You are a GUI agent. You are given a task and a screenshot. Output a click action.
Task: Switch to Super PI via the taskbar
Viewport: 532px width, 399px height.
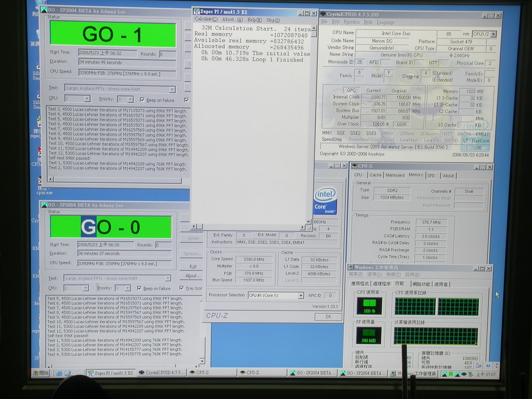(111, 373)
